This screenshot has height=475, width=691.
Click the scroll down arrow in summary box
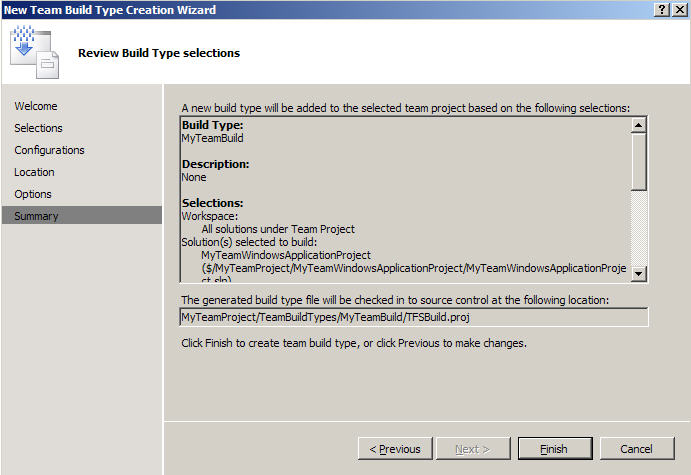coord(638,274)
